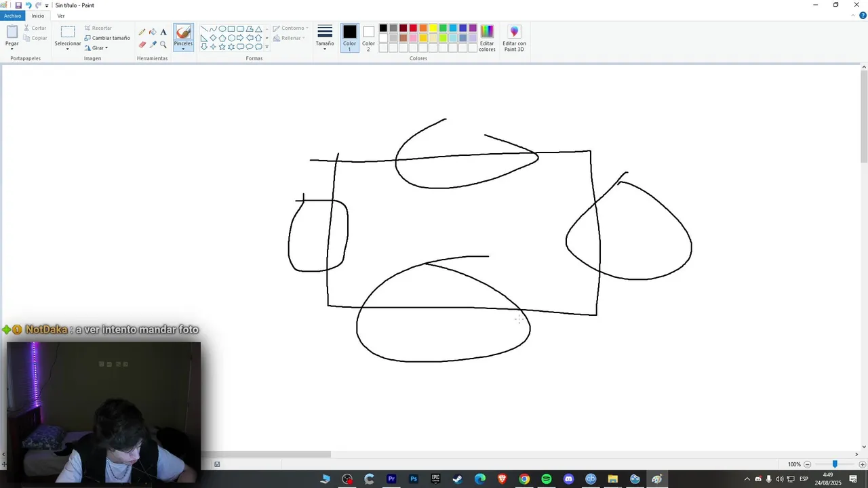The image size is (868, 488).
Task: Select the Color 1 box
Action: click(349, 38)
